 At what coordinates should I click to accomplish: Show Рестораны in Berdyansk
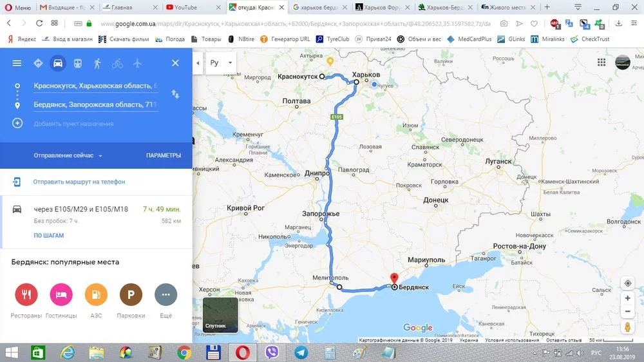(26, 294)
